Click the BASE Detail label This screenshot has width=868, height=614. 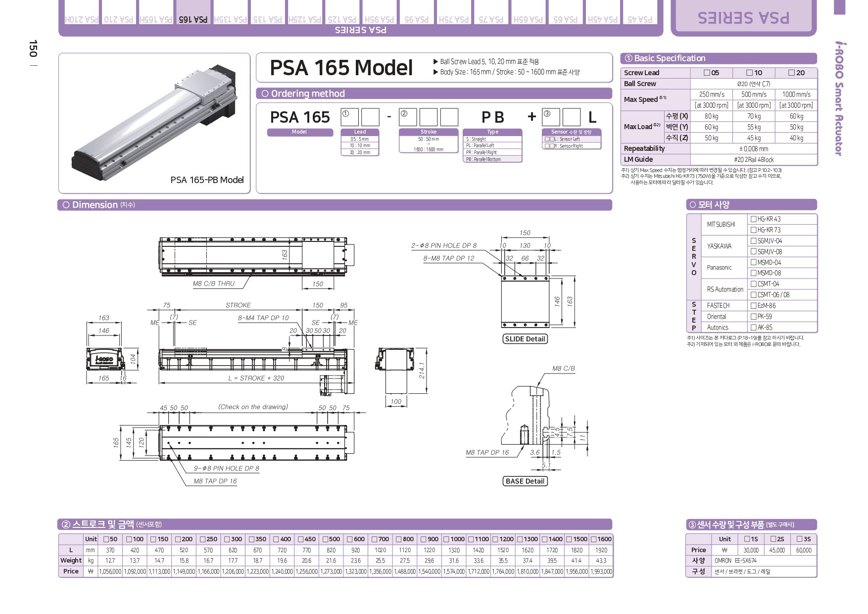525,481
